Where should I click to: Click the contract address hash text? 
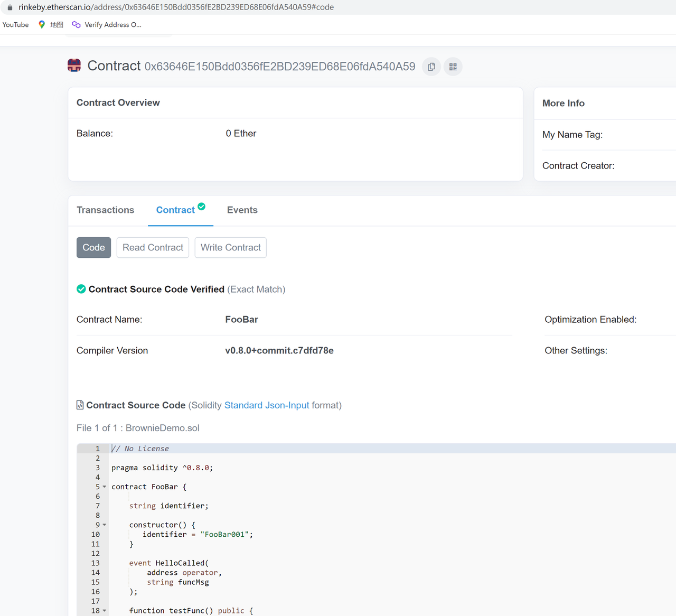click(x=280, y=67)
